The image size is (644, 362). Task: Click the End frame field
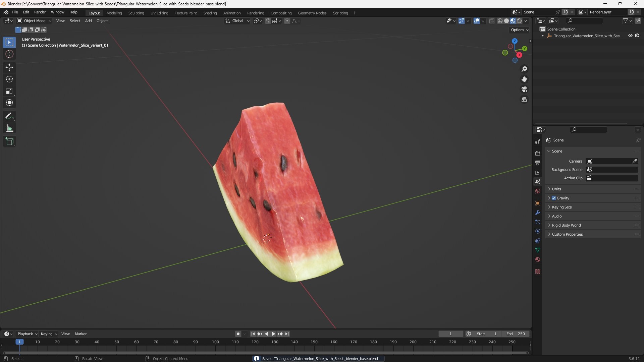516,334
